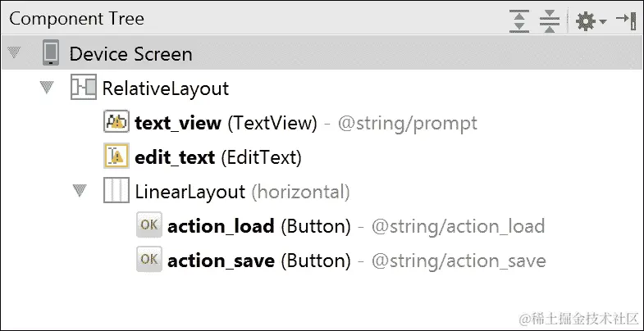644x331 pixels.
Task: Collapse the Device Screen node
Action: pos(14,54)
